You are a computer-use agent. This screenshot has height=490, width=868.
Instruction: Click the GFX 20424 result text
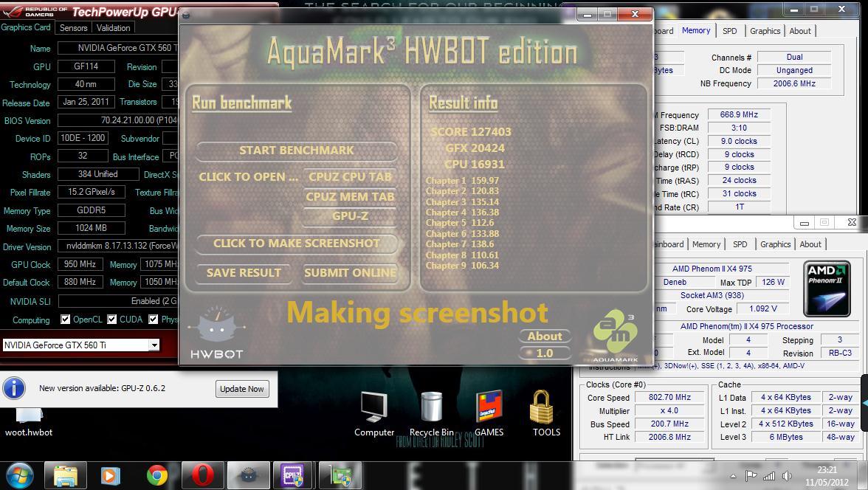pyautogui.click(x=475, y=148)
